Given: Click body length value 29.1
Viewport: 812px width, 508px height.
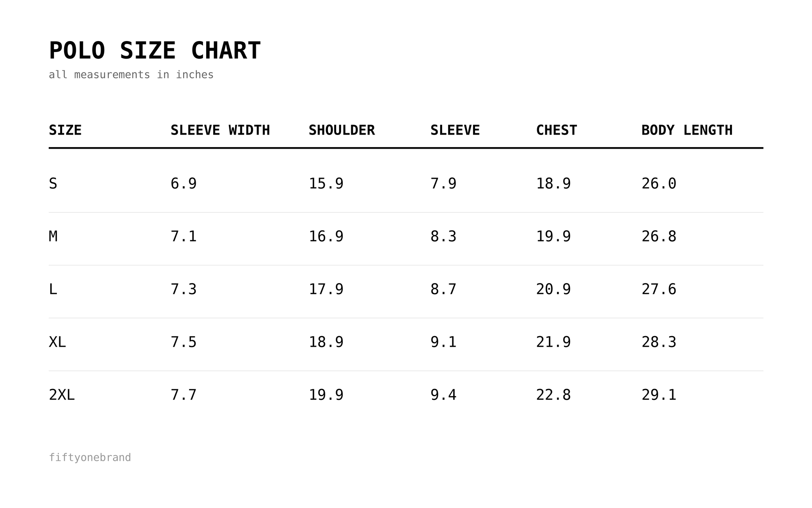Looking at the screenshot, I should 659,395.
